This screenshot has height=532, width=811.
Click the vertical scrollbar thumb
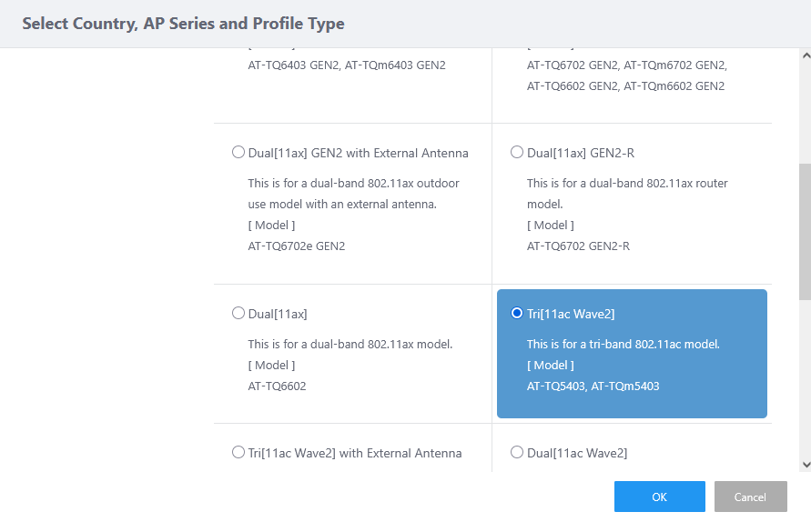(805, 232)
